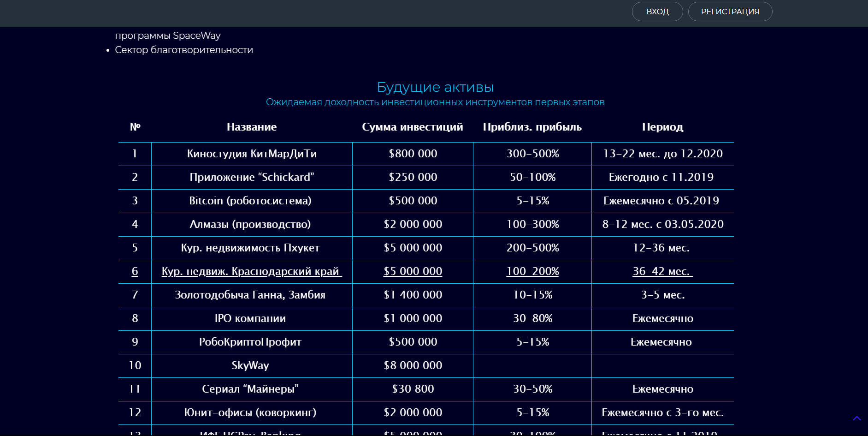Open the РЕГИСТРАЦИЯ registration button
Image resolution: width=868 pixels, height=436 pixels.
tap(730, 12)
